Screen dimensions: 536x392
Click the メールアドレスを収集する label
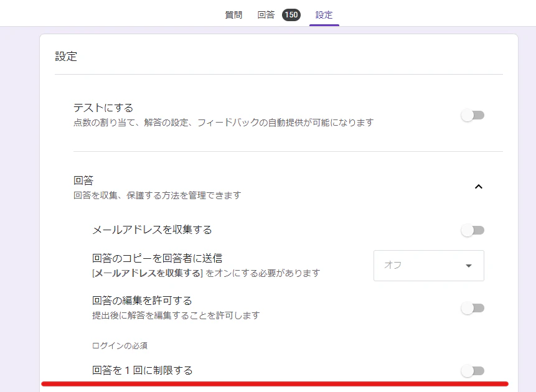point(152,230)
